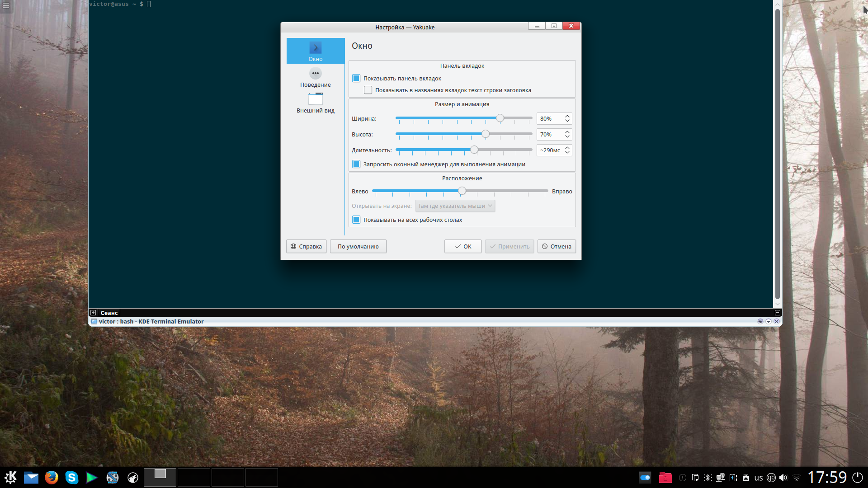Click the По умолчанию button

coord(358,247)
